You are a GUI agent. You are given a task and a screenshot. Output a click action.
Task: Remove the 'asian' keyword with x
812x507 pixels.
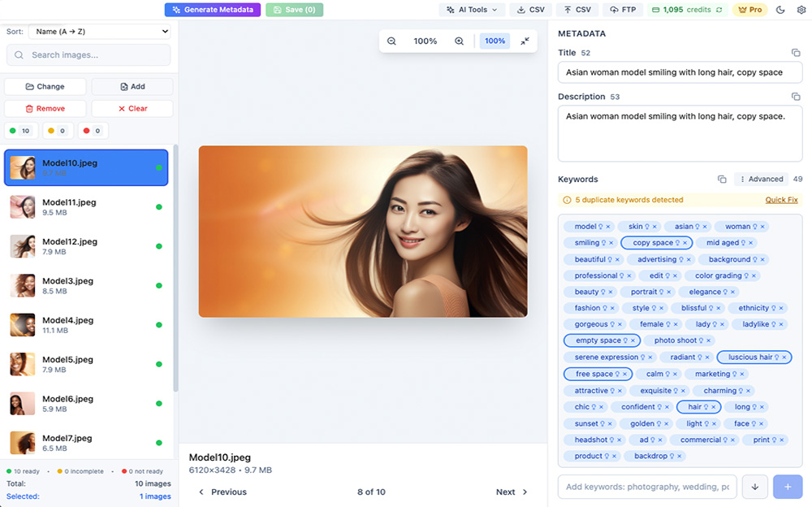coord(704,227)
